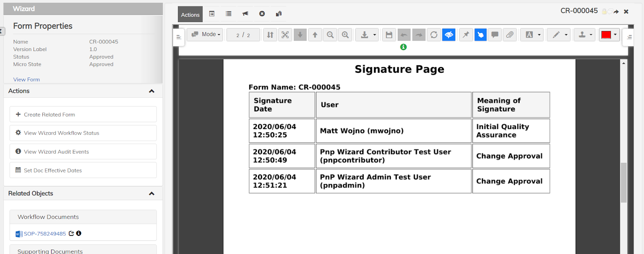Toggle annotation visibility eye icon

[449, 35]
